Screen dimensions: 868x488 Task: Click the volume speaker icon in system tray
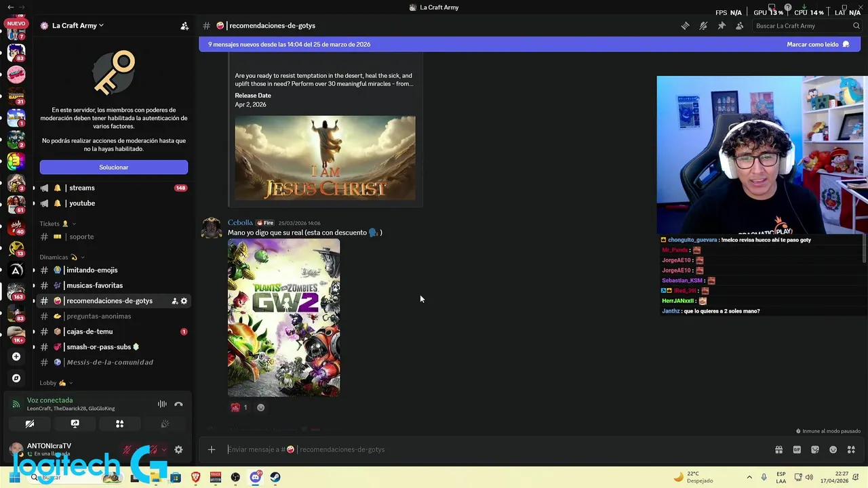[809, 477]
